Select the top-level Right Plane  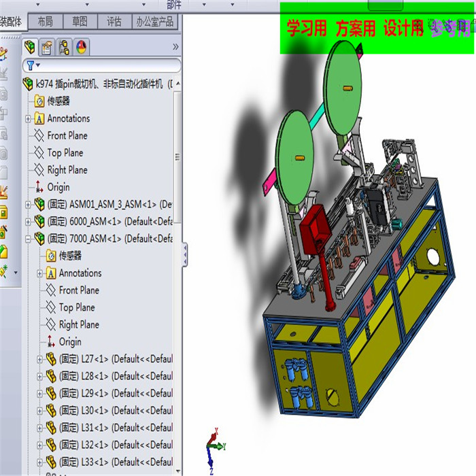67,170
